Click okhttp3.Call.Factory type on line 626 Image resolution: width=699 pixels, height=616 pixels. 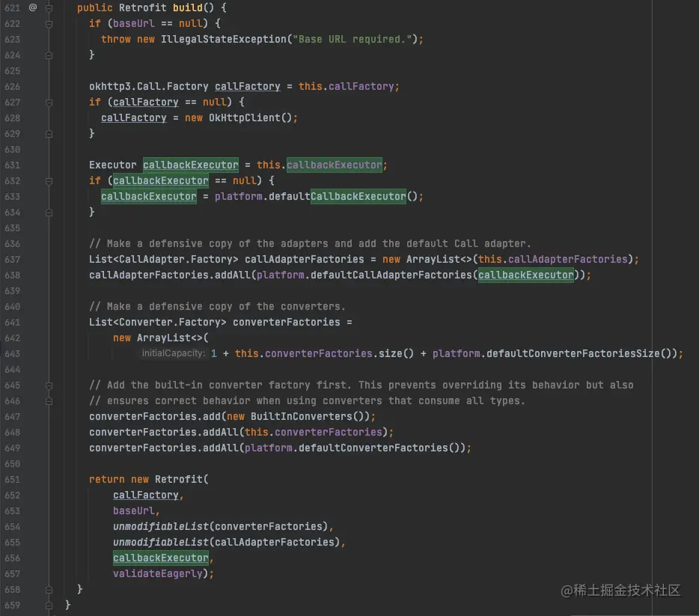click(148, 87)
